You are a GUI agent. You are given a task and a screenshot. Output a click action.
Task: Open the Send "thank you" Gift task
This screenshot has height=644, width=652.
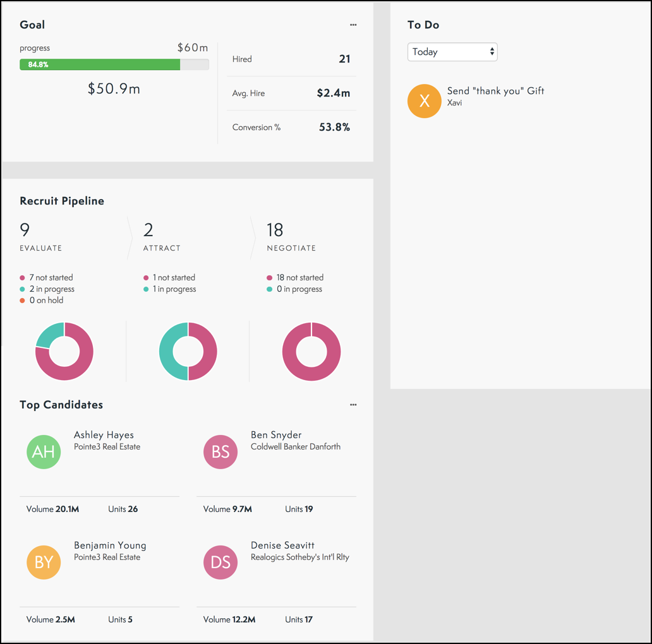(x=495, y=90)
